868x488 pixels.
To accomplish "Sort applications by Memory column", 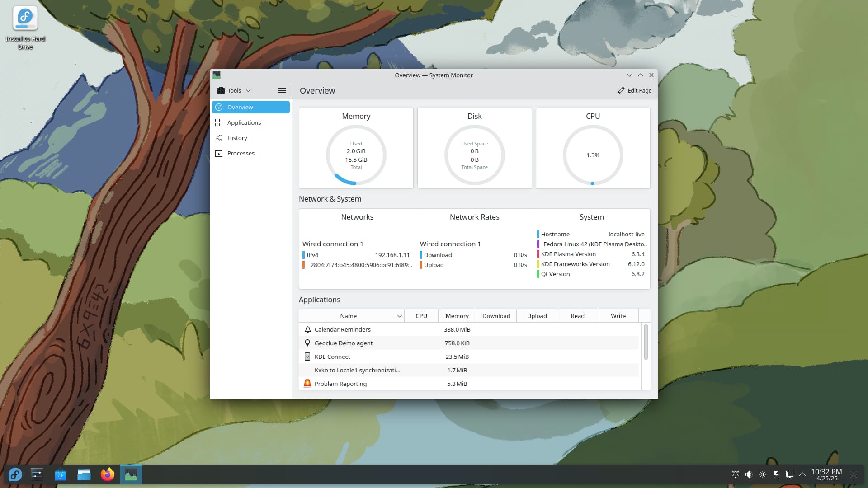I will pyautogui.click(x=457, y=316).
